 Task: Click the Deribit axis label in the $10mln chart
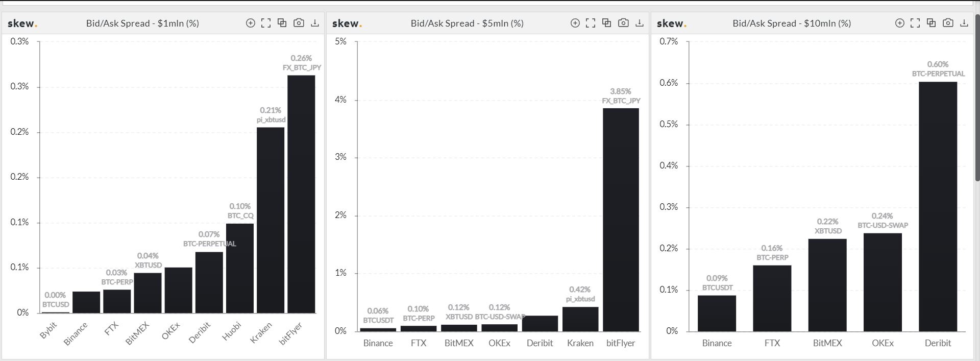(938, 343)
